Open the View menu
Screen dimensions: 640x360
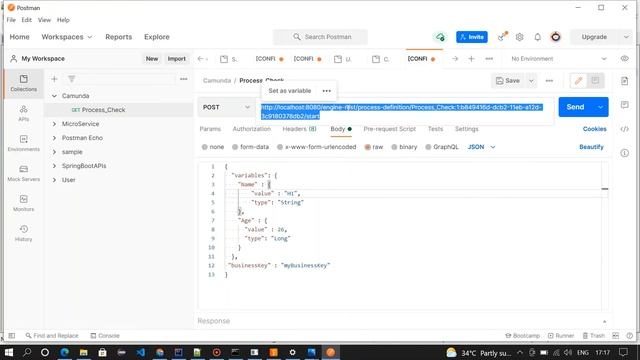pyautogui.click(x=44, y=20)
